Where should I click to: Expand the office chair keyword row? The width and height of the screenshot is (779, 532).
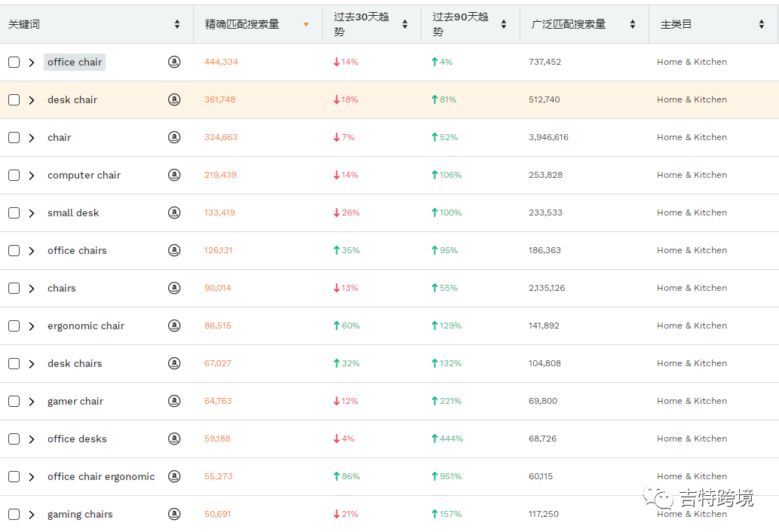tap(32, 62)
